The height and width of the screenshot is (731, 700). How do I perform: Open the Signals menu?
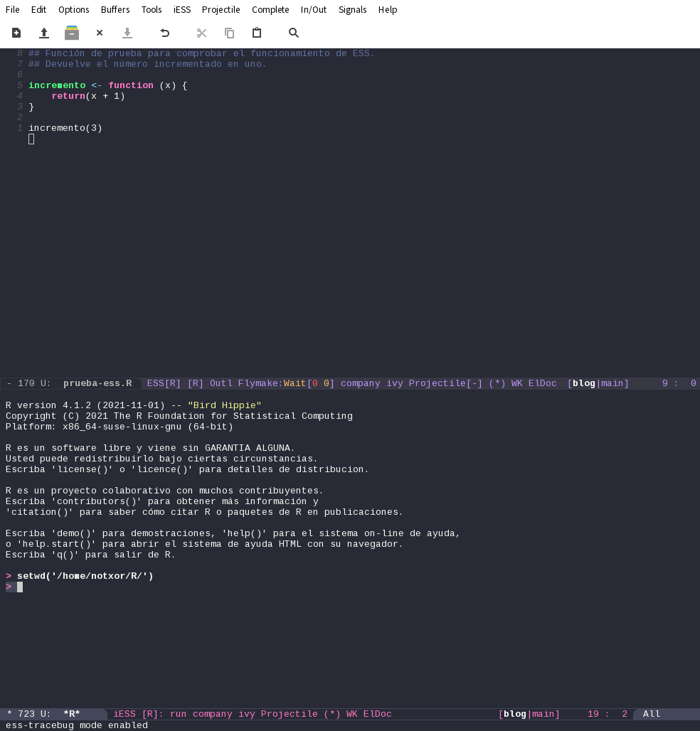click(x=352, y=9)
